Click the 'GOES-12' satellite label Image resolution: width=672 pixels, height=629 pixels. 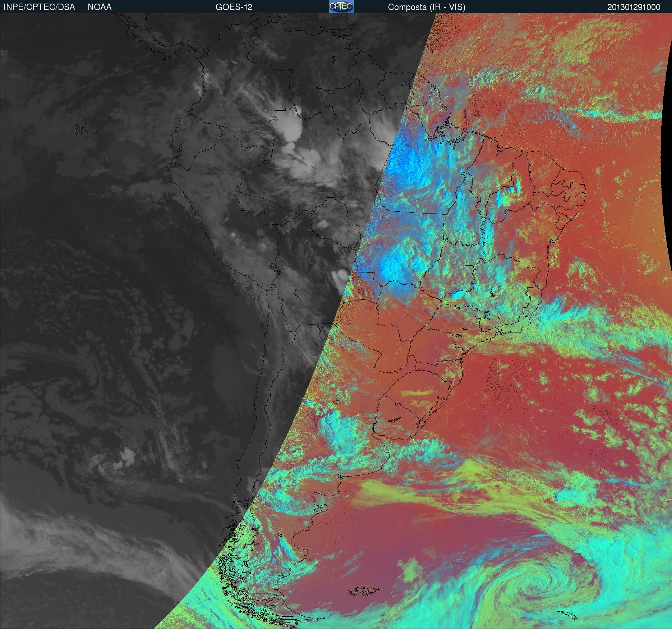234,7
